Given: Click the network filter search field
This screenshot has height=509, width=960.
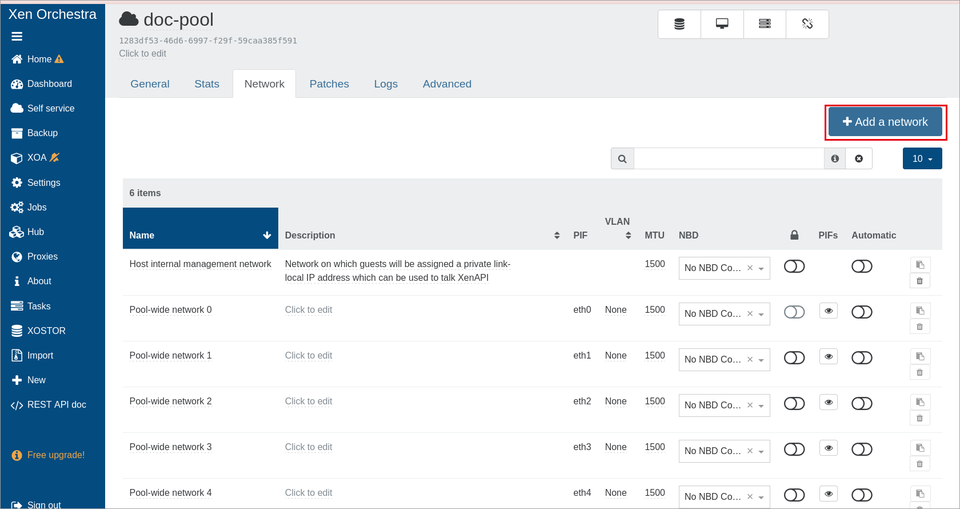Looking at the screenshot, I should (x=729, y=159).
